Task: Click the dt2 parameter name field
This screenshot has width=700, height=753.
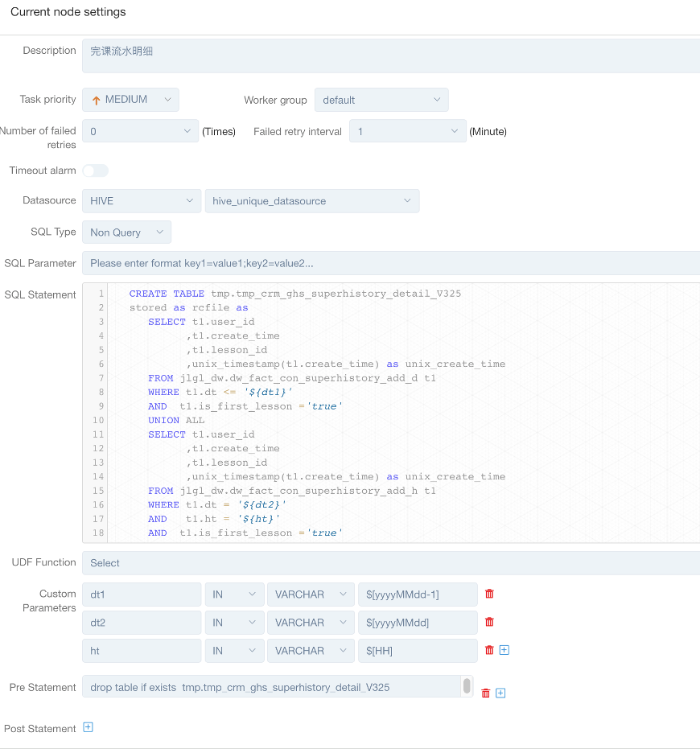Action: coord(142,623)
